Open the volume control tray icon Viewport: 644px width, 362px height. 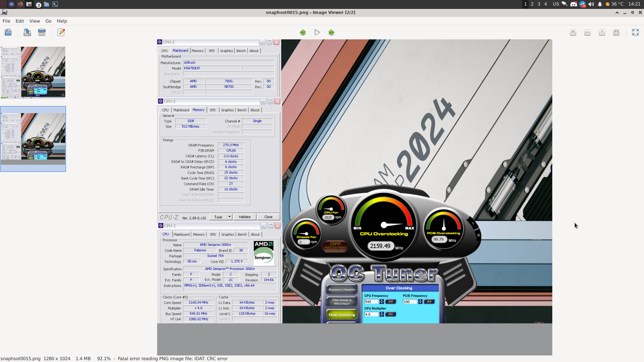(591, 4)
